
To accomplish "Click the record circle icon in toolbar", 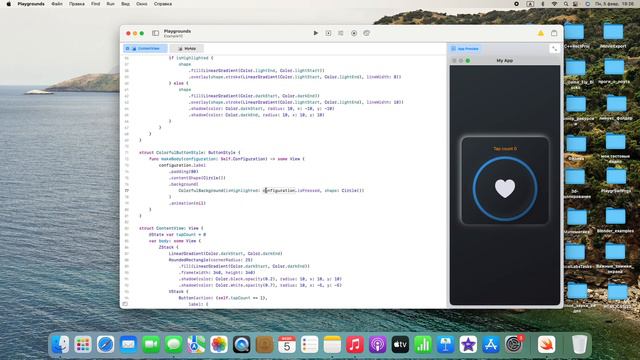I will click(x=354, y=33).
